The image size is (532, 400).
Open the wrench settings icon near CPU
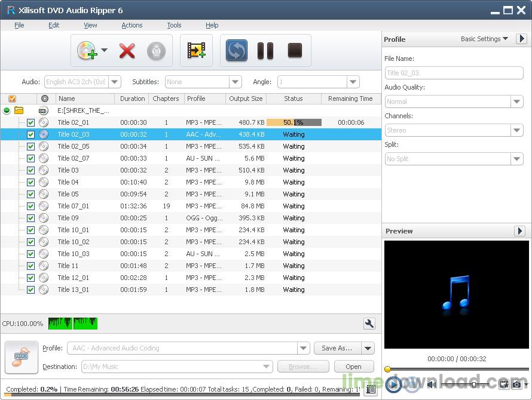tap(369, 324)
